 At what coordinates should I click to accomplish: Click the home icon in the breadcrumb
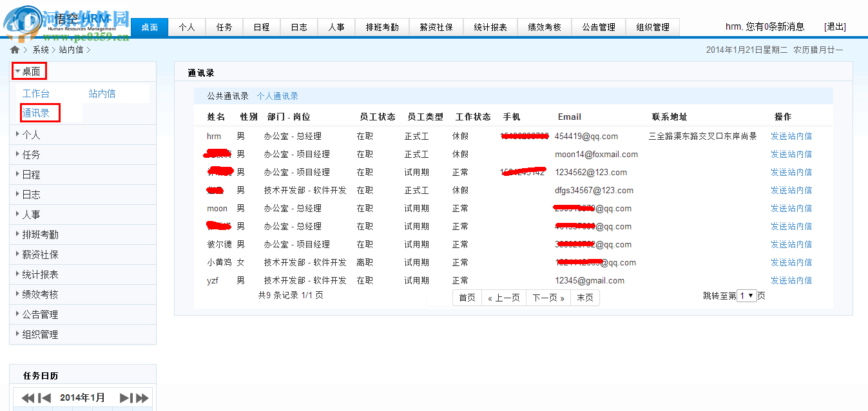[x=14, y=49]
